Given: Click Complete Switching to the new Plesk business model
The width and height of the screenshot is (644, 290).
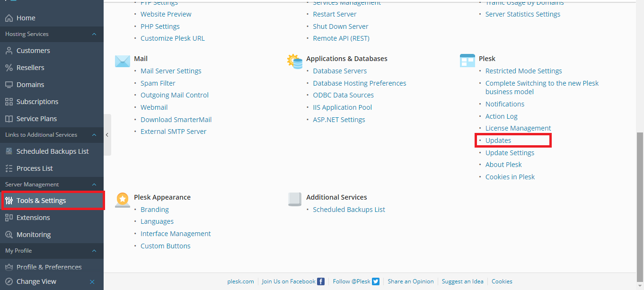Looking at the screenshot, I should [542, 88].
